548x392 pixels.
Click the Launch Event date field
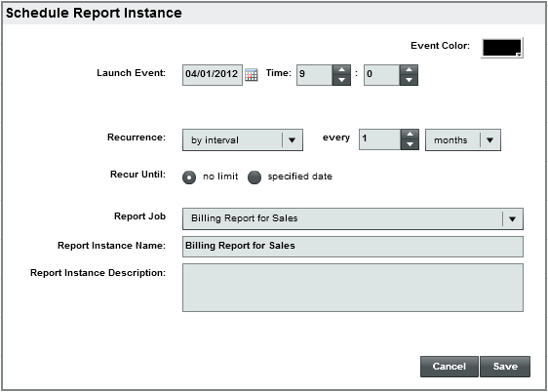click(x=213, y=75)
